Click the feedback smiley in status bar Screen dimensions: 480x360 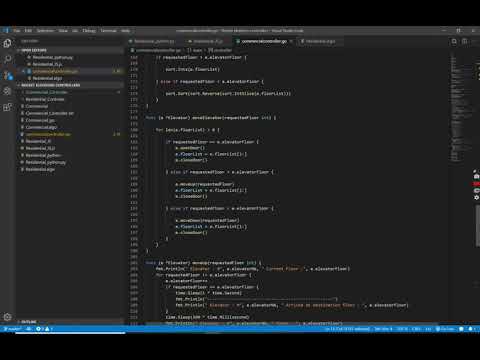pyautogui.click(x=461, y=329)
